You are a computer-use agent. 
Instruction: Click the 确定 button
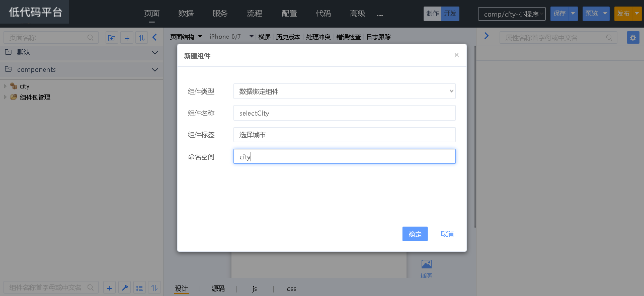pyautogui.click(x=415, y=234)
